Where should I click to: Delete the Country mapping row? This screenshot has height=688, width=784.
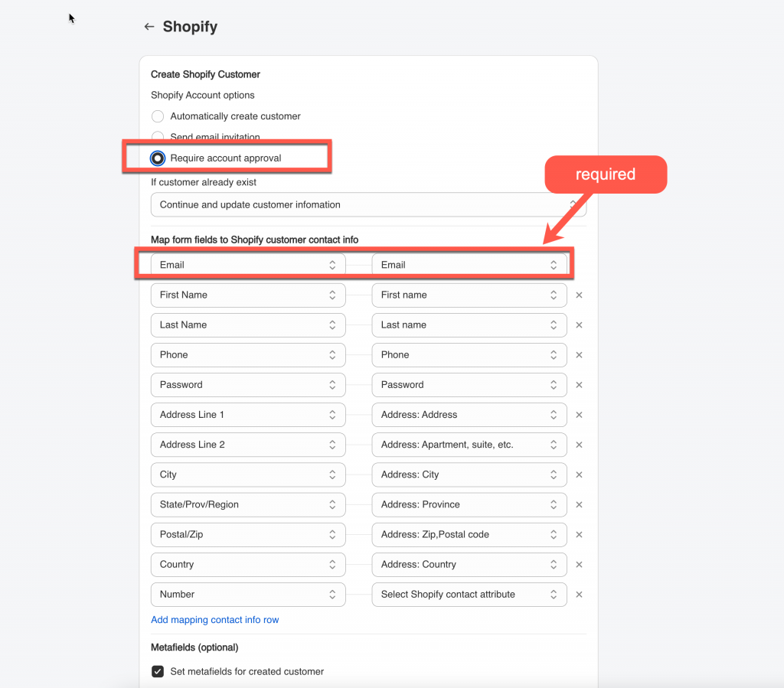[x=579, y=565]
